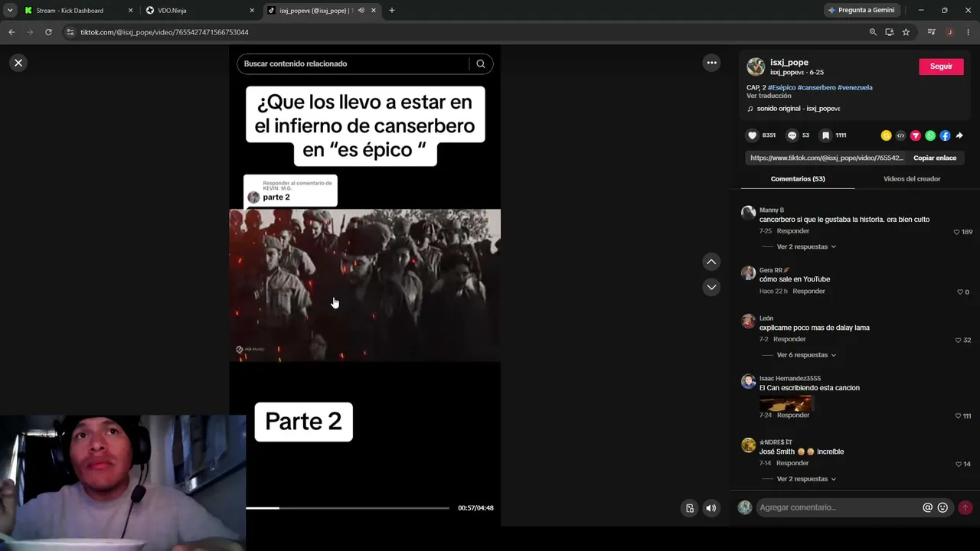
Task: Reply to Gera RR's comment
Action: click(808, 292)
